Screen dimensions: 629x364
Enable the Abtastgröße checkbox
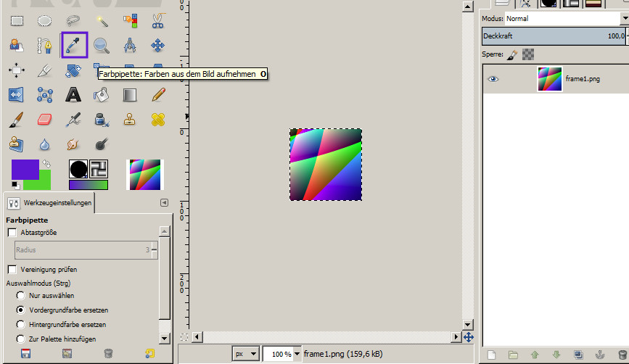tap(12, 233)
